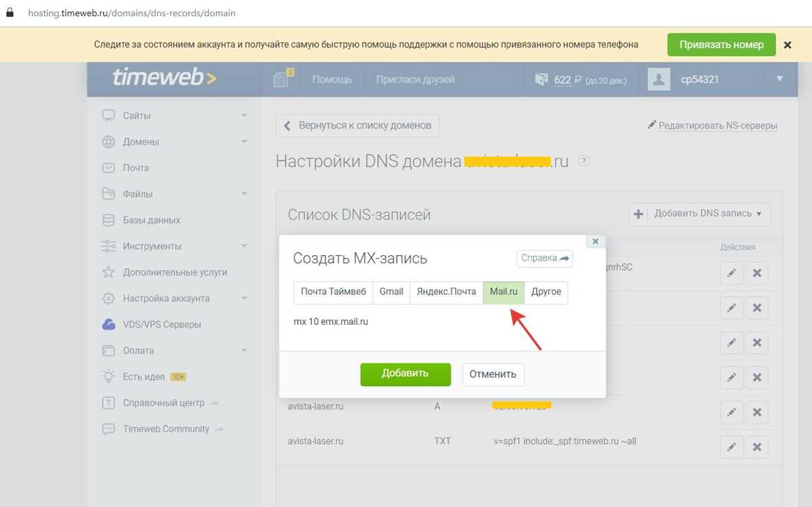
Task: Expand the Настройка аккаунта submenu arrow
Action: [244, 299]
